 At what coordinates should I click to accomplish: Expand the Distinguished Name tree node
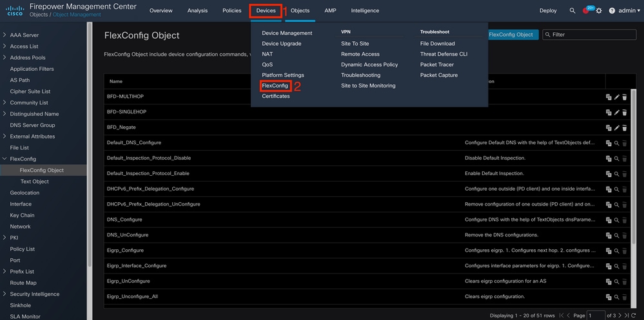coord(5,113)
